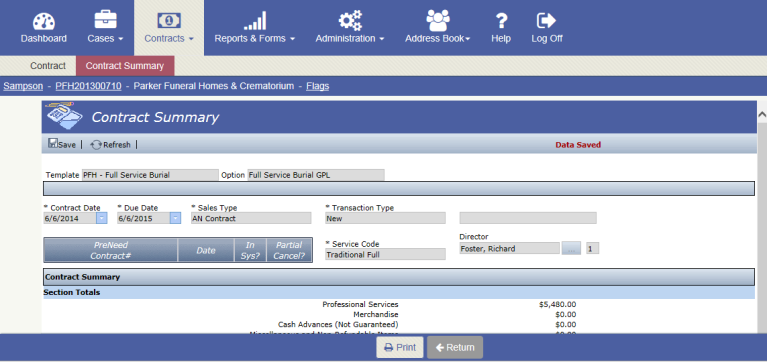
Task: Select the Contracts money icon
Action: pyautogui.click(x=169, y=20)
